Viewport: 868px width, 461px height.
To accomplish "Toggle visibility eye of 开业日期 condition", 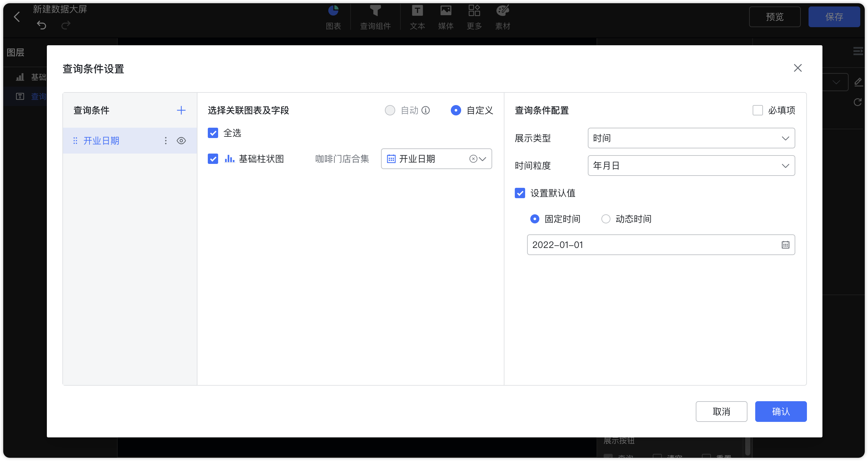I will pos(181,141).
